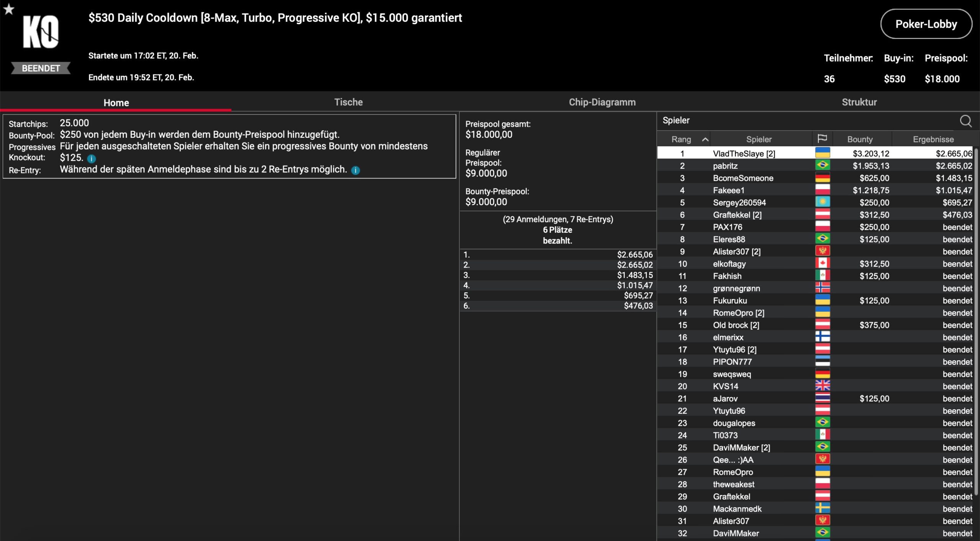Open the Chip-Diagramm tab
Image resolution: width=980 pixels, height=541 pixels.
coord(602,102)
